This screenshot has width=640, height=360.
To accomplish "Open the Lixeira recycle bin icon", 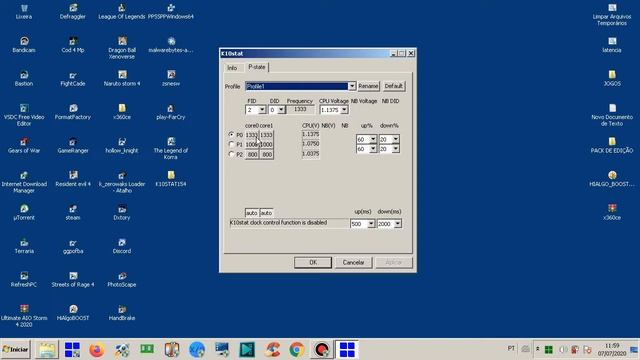I will [x=24, y=11].
